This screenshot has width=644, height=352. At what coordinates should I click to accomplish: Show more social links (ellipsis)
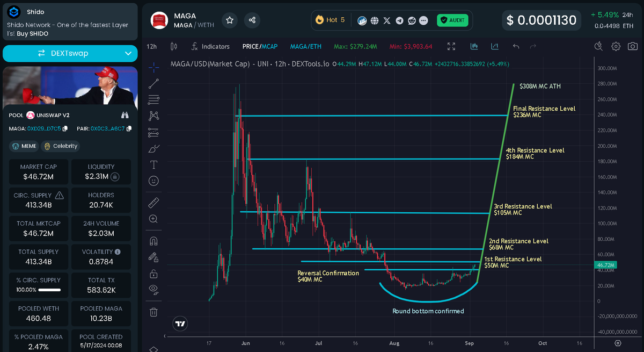coord(424,20)
